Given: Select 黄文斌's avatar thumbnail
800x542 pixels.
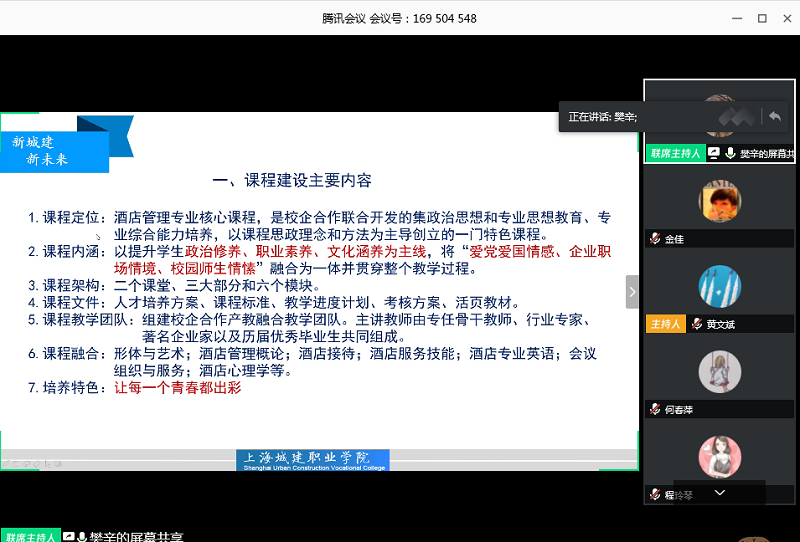Looking at the screenshot, I should click(719, 286).
